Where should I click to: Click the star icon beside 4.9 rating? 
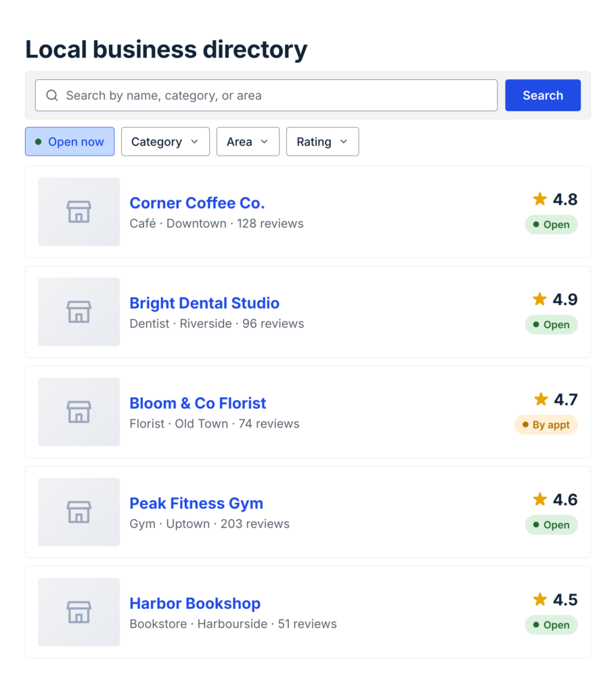[x=540, y=299]
